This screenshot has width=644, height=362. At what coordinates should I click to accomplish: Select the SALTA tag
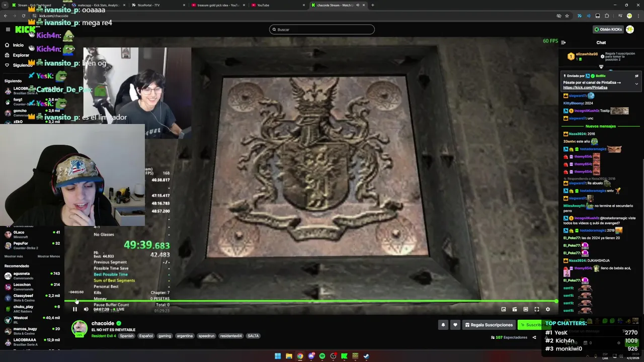pyautogui.click(x=253, y=336)
